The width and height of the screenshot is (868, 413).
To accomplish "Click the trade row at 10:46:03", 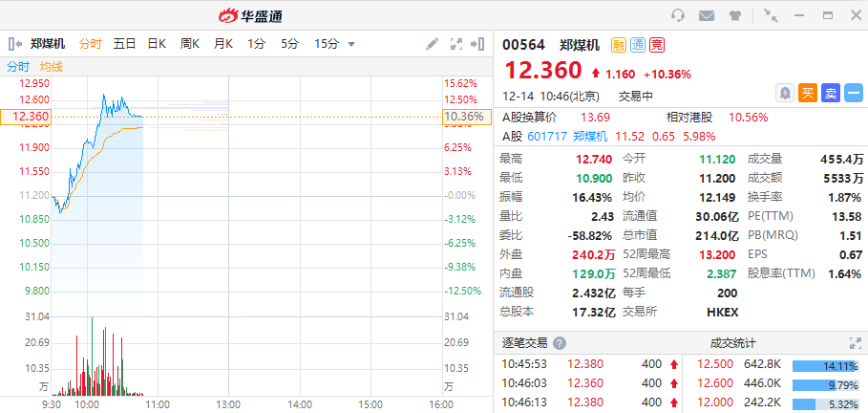I will (590, 383).
